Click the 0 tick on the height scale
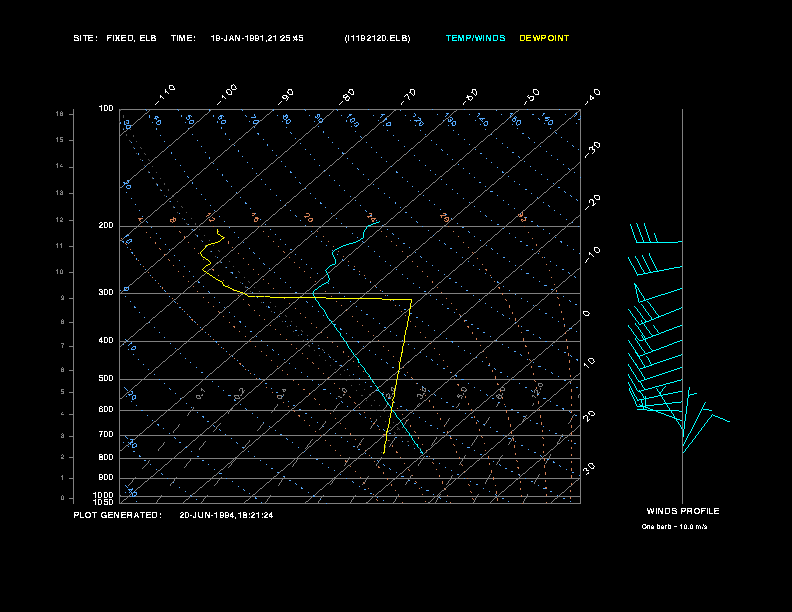792x612 pixels. [63, 498]
